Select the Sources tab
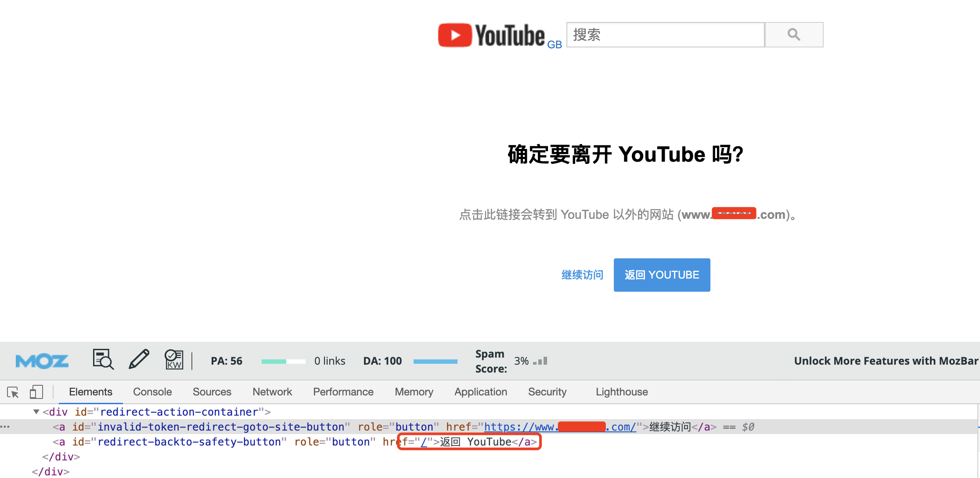 click(x=212, y=392)
